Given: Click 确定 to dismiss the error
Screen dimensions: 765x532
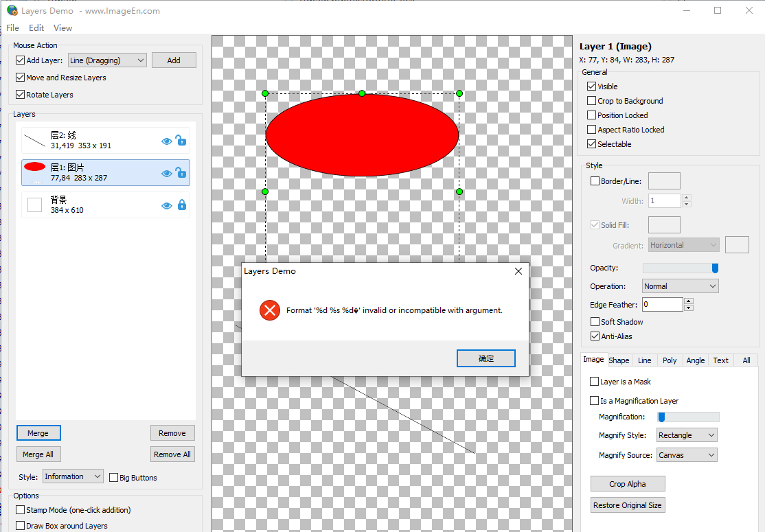Looking at the screenshot, I should coord(486,358).
